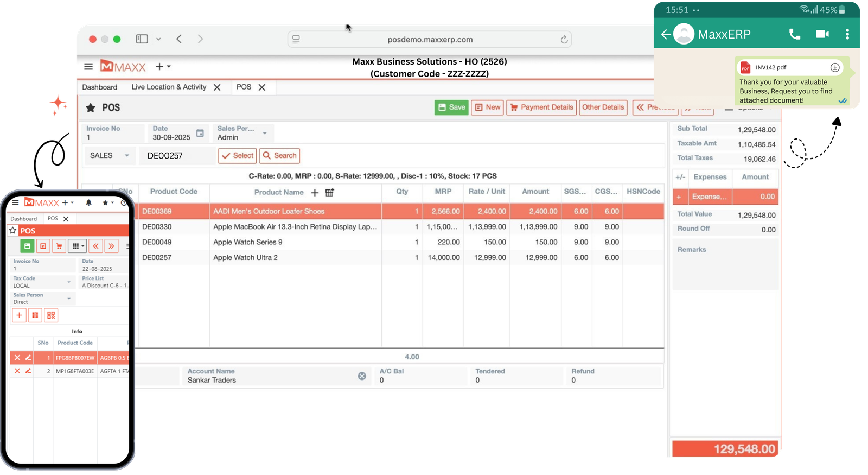Click the plus icon next to Product Name
868x475 pixels.
point(315,193)
